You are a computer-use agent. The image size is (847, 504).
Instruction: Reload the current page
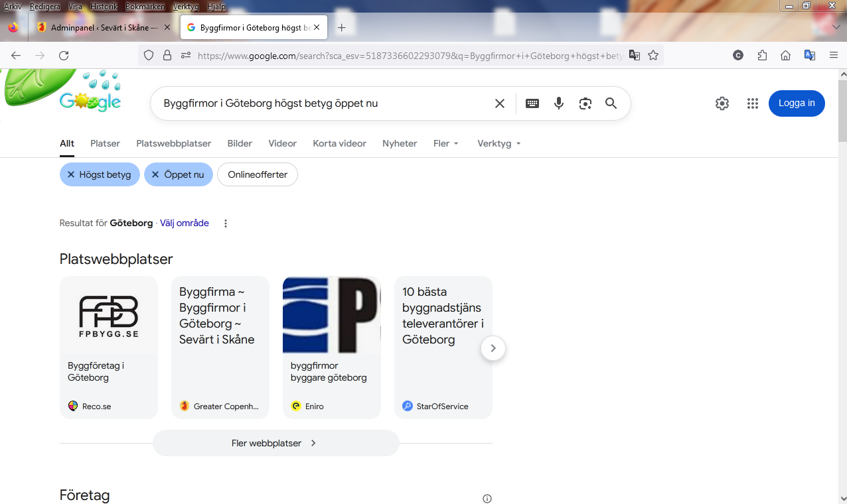coord(64,56)
